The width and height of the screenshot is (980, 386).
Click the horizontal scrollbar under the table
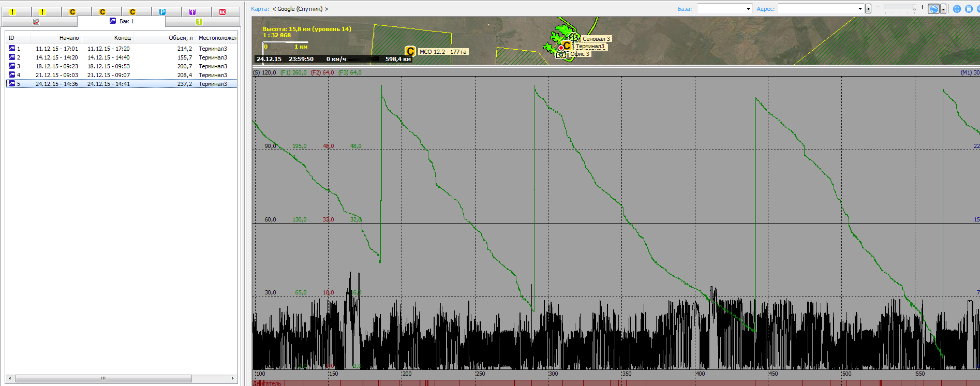(x=103, y=378)
